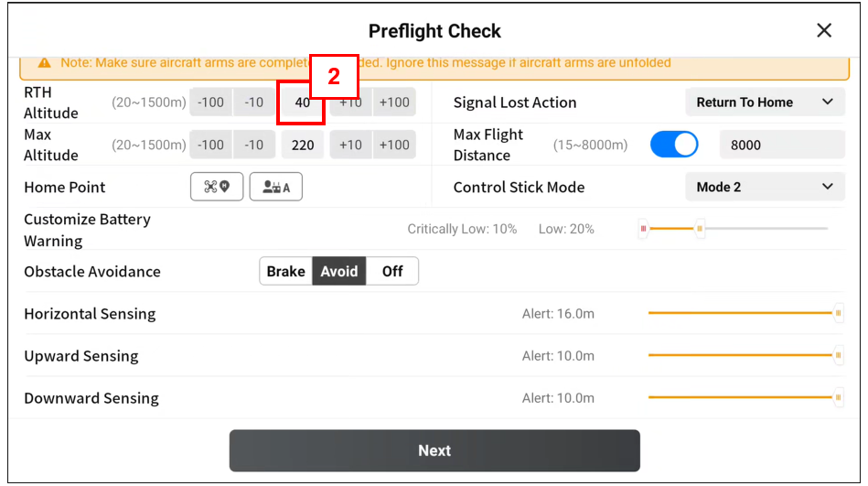868x486 pixels.
Task: Select Avoid obstacle avoidance mode
Action: click(339, 271)
